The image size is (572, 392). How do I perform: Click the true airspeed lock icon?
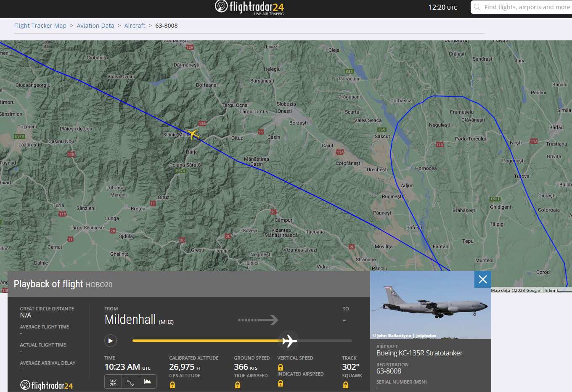[x=238, y=385]
